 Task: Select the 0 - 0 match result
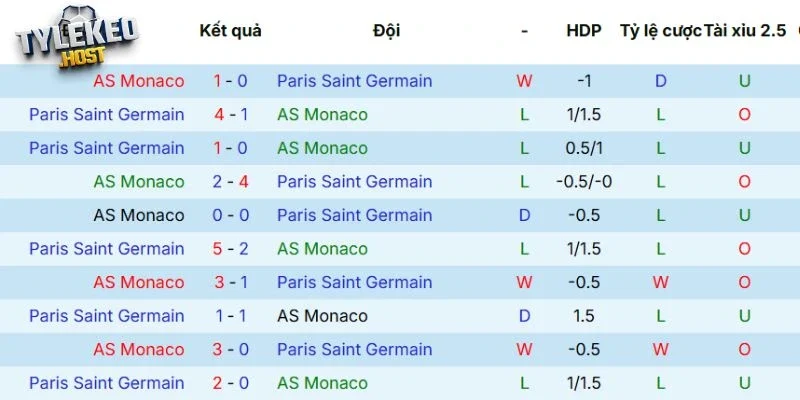(231, 215)
